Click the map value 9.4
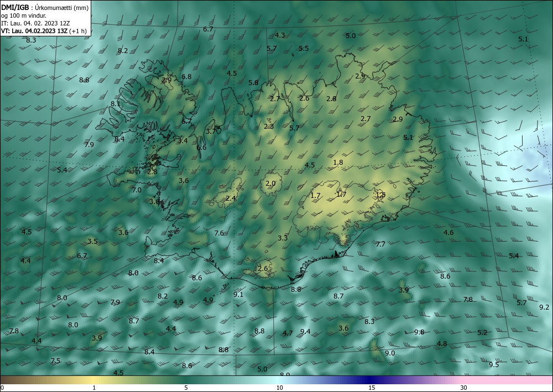This screenshot has height=392, width=553. (x=305, y=331)
